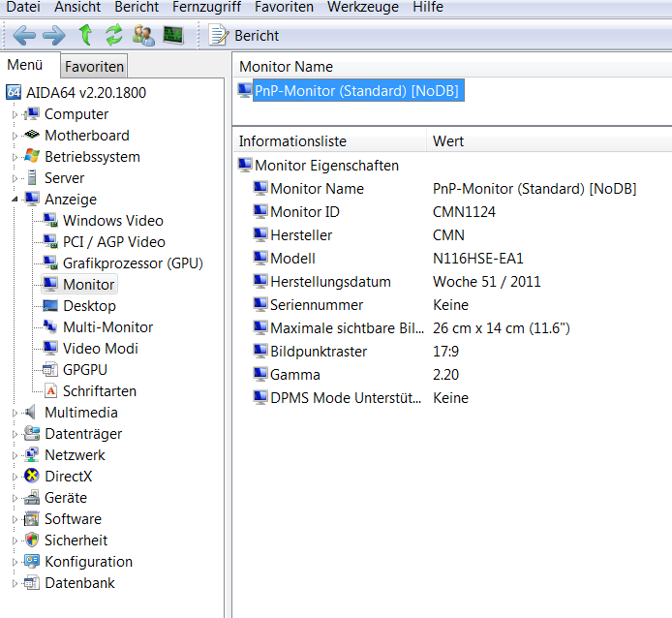Open the Werkzeuge menu
This screenshot has width=672, height=618.
click(362, 7)
